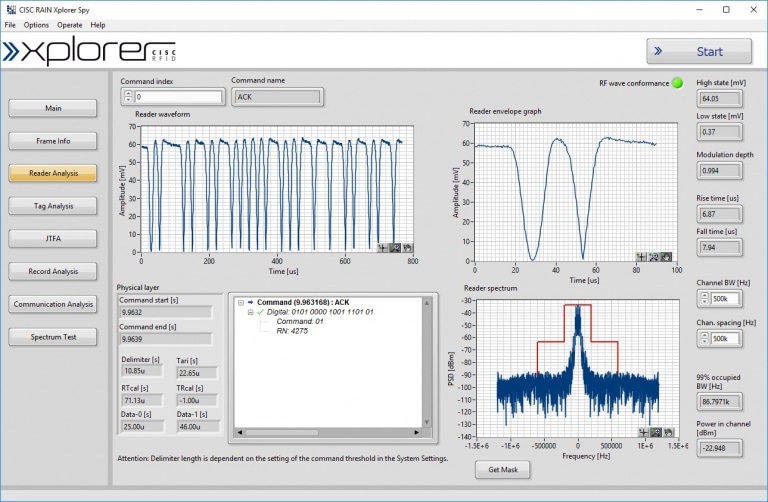Select the Reader Analysis page

53,173
